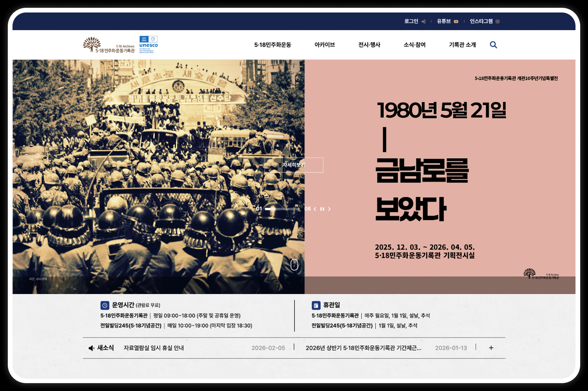The height and width of the screenshot is (391, 588).
Task: Open the search magnifier icon
Action: point(493,45)
